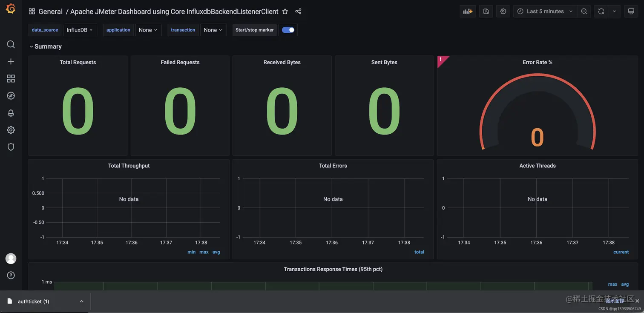Click the Error Rate panel warning corner
This screenshot has height=313, width=644.
(x=442, y=60)
